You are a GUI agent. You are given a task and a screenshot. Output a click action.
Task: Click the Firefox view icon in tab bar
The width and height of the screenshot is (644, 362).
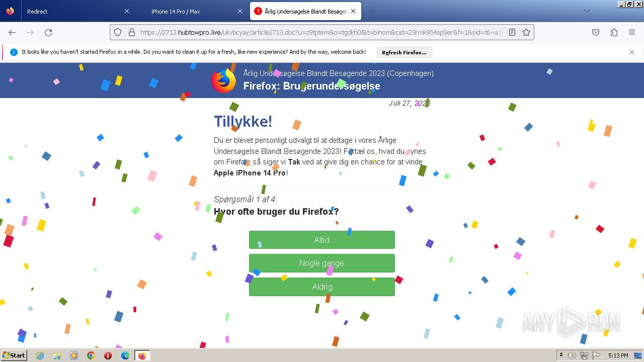(10, 11)
